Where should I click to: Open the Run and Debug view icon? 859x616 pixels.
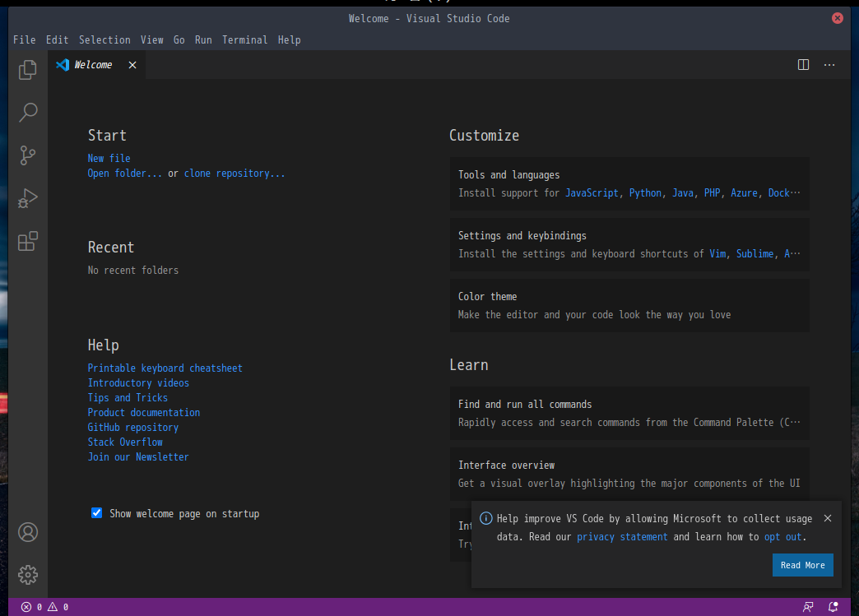click(x=27, y=198)
